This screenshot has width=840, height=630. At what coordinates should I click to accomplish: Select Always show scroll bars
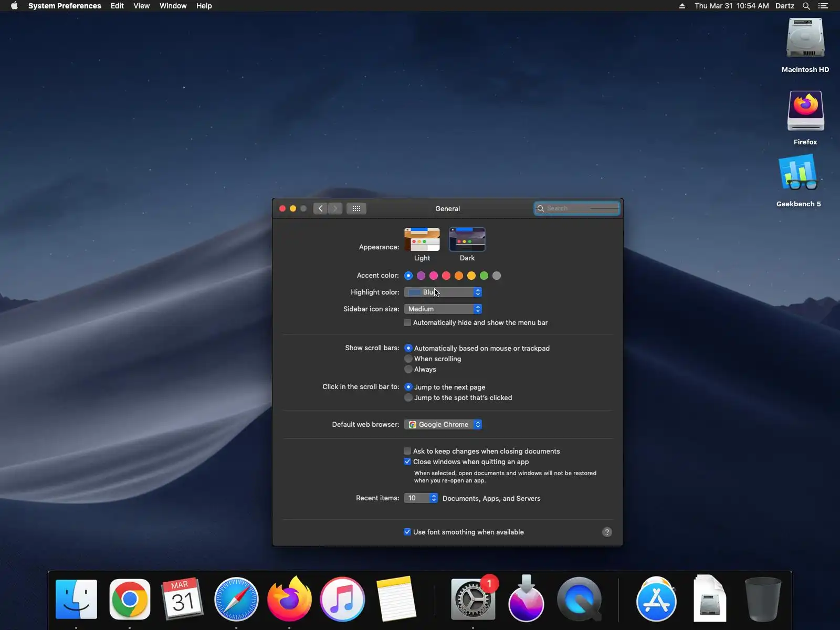tap(408, 369)
